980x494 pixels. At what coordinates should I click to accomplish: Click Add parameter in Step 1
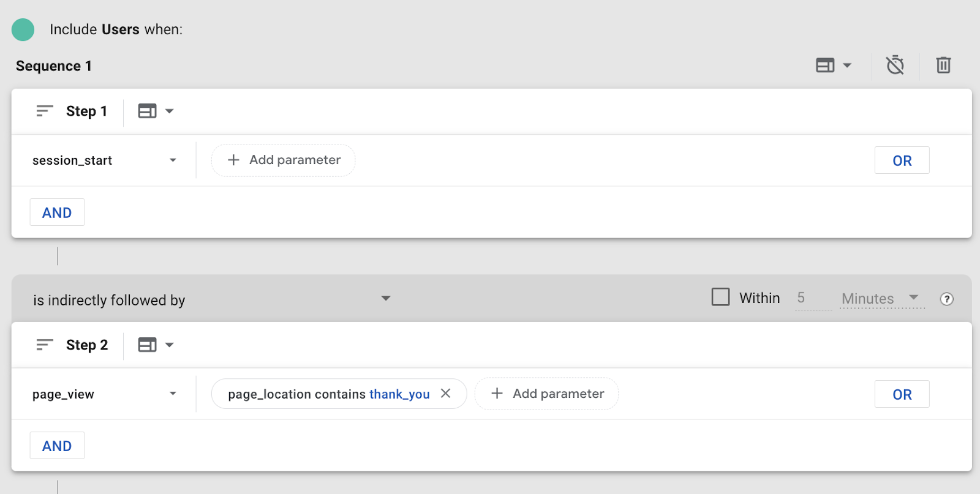click(284, 160)
